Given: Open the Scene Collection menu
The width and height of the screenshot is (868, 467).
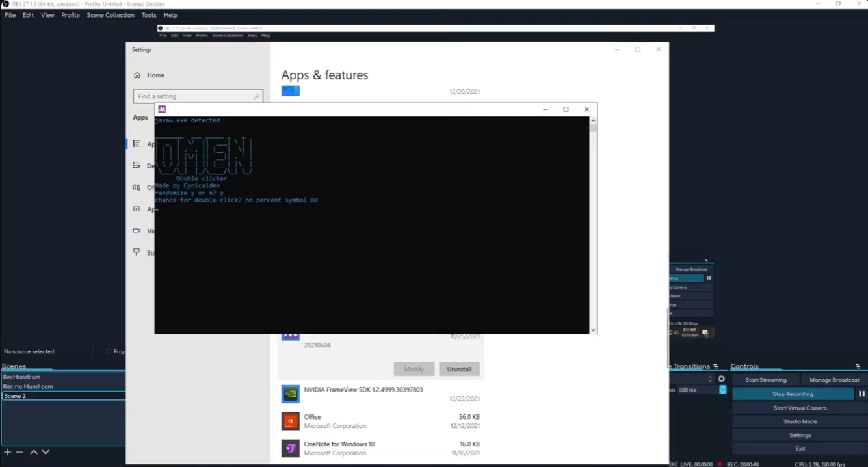Looking at the screenshot, I should coord(111,15).
